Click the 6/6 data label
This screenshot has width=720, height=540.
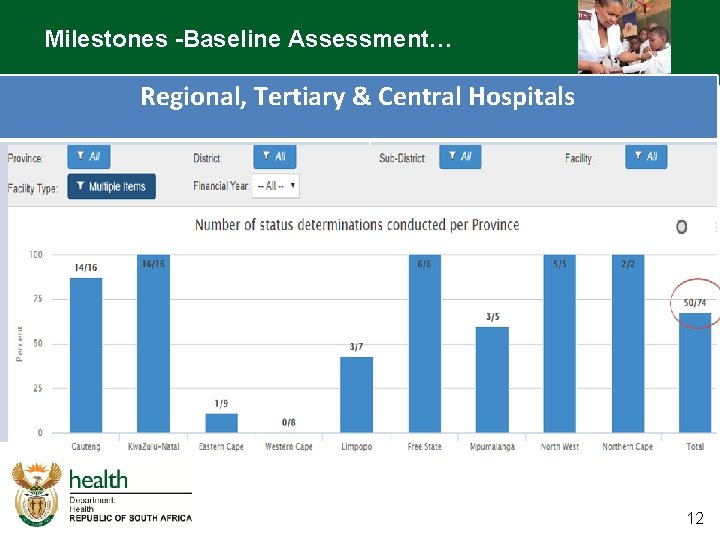pos(424,264)
